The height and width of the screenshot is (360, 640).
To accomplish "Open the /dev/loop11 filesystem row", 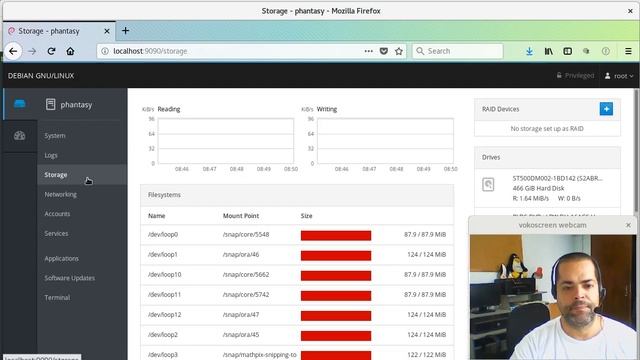I will tap(297, 295).
